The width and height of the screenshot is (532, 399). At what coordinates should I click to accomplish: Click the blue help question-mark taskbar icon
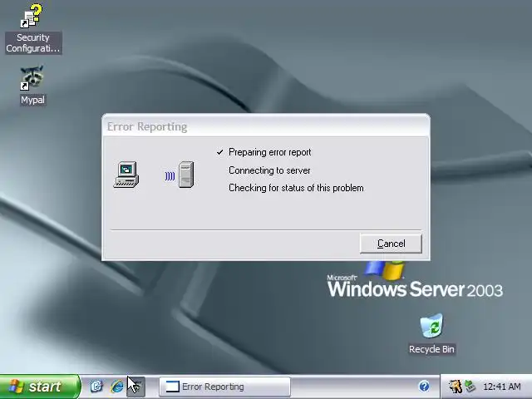click(x=424, y=386)
